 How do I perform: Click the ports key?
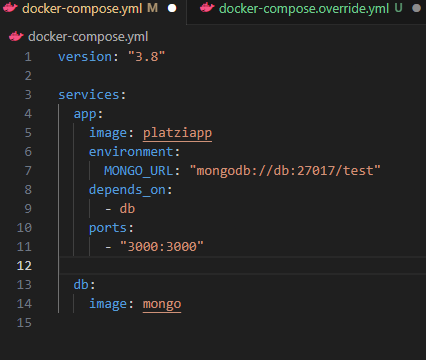pos(108,228)
